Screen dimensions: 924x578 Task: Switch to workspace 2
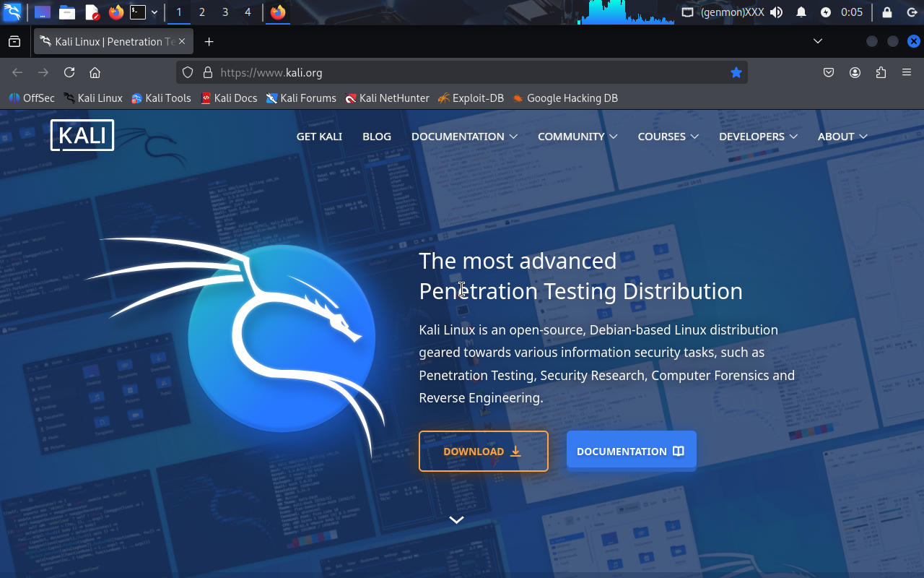202,12
